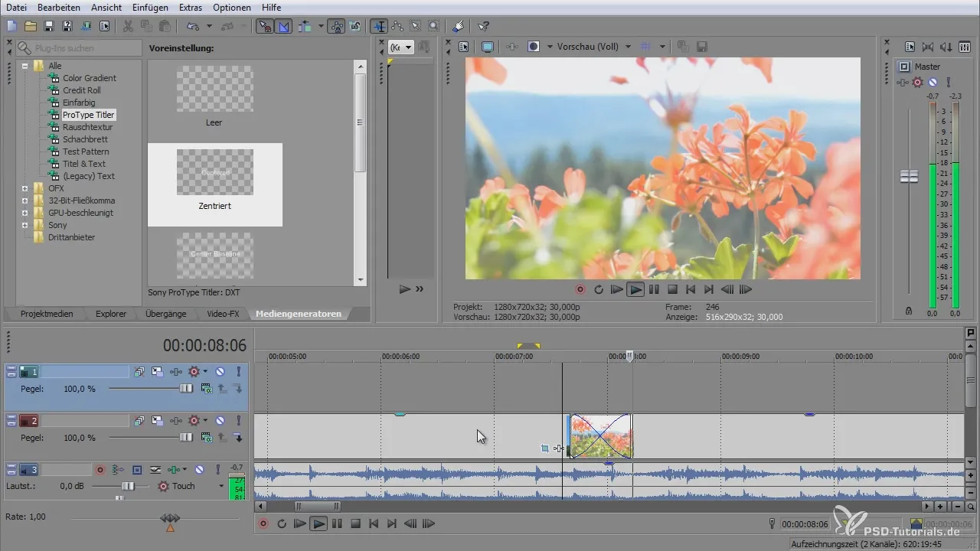Open the mixer's downmix output icon
This screenshot has width=980, height=551.
(928, 47)
